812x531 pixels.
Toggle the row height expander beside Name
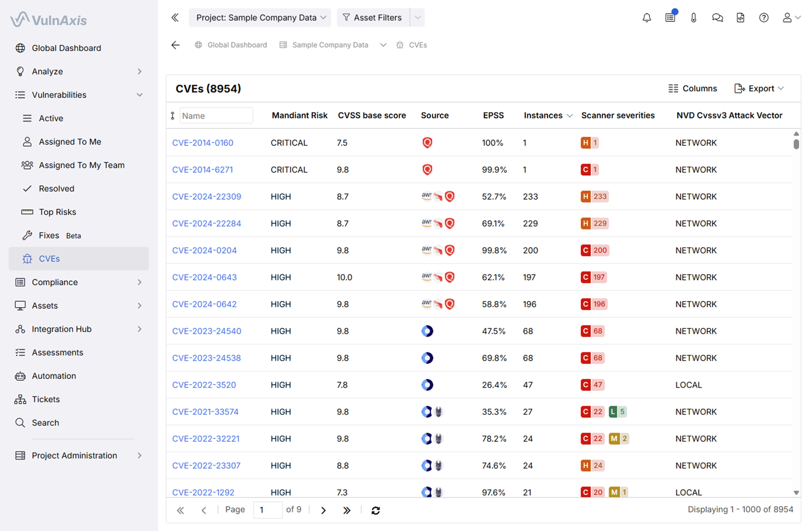point(173,116)
